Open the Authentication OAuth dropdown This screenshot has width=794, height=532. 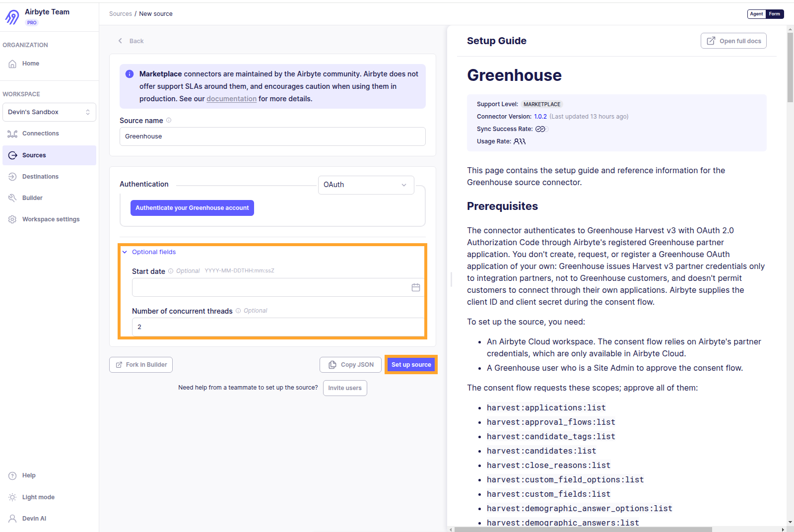tap(366, 185)
